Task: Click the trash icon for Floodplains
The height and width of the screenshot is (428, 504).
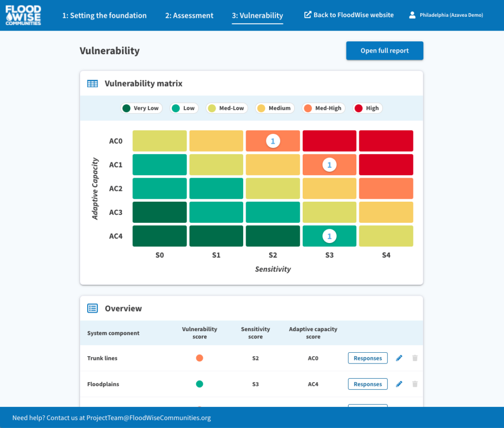Action: [x=415, y=384]
